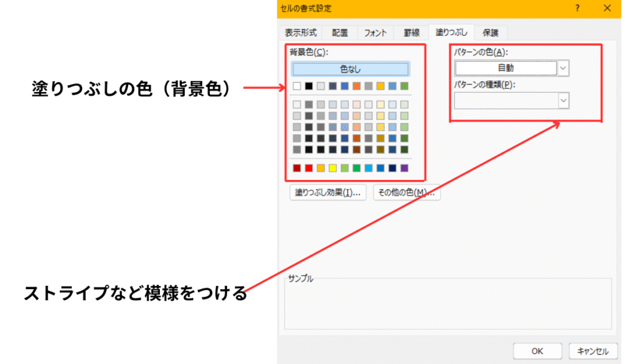The width and height of the screenshot is (625, 364).
Task: Open the 保護 tab
Action: 491,33
